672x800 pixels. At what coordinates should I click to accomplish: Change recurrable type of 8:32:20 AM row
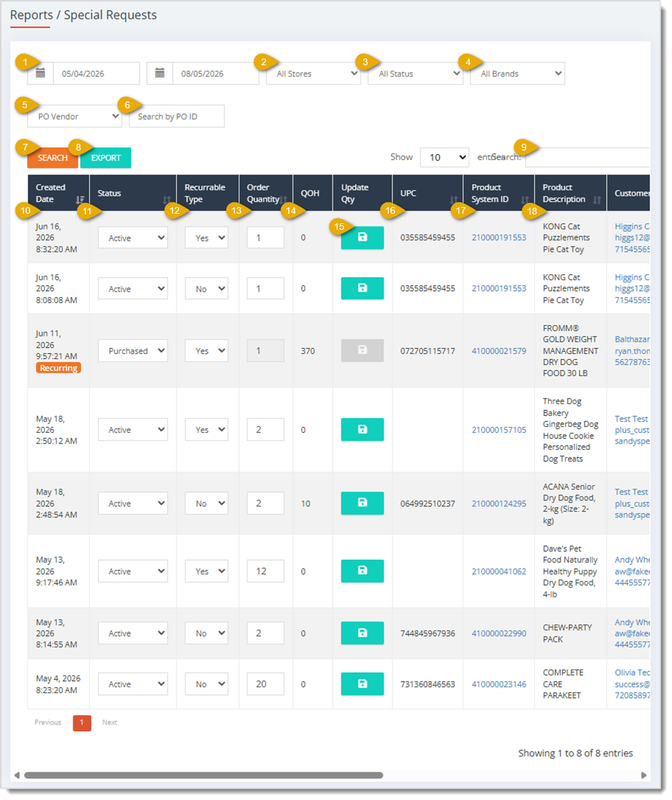click(x=206, y=238)
